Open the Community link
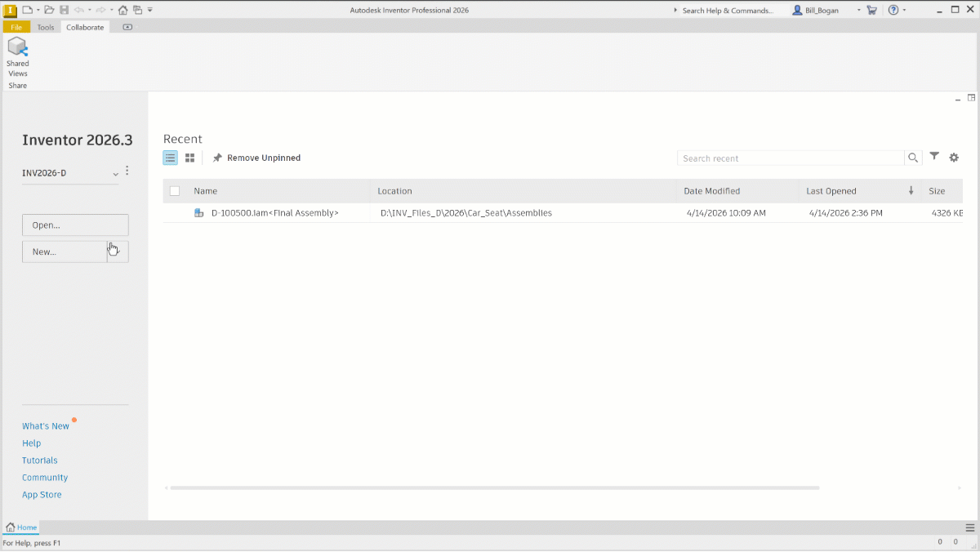Screen dimensions: 980x552 [x=45, y=478]
